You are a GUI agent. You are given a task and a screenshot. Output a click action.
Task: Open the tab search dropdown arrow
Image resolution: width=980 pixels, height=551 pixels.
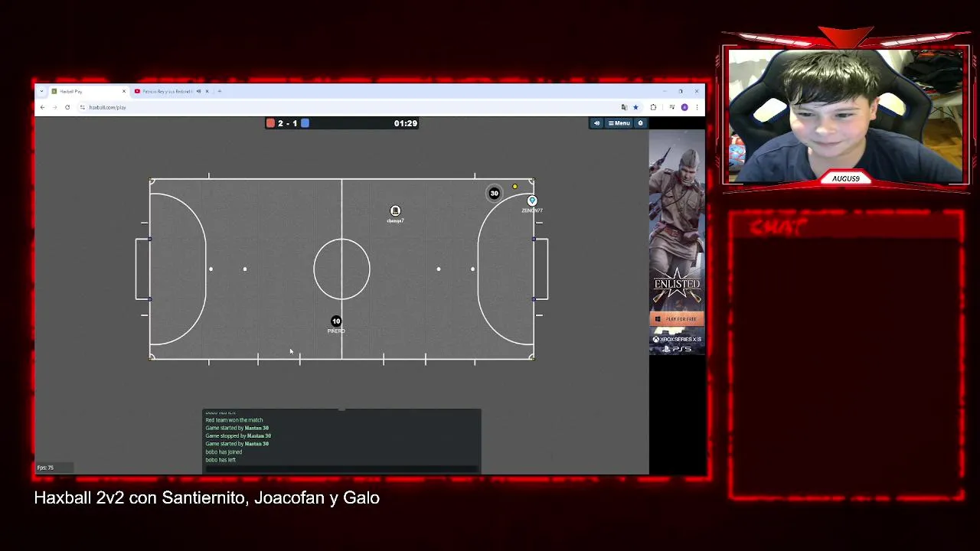point(42,91)
